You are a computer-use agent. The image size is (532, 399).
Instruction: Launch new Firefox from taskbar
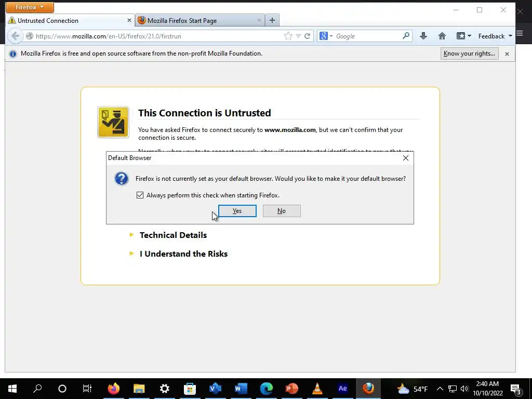114,389
